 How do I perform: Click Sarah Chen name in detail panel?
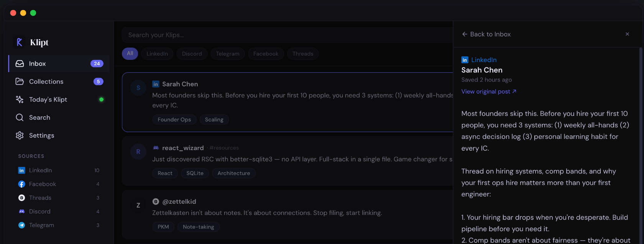(482, 70)
